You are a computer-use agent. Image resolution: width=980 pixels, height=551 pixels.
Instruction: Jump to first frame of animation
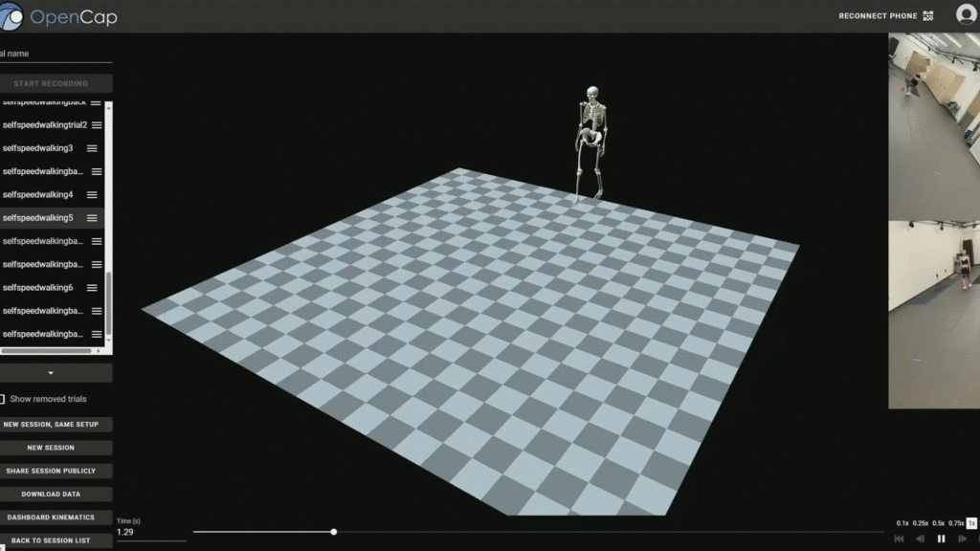click(899, 539)
